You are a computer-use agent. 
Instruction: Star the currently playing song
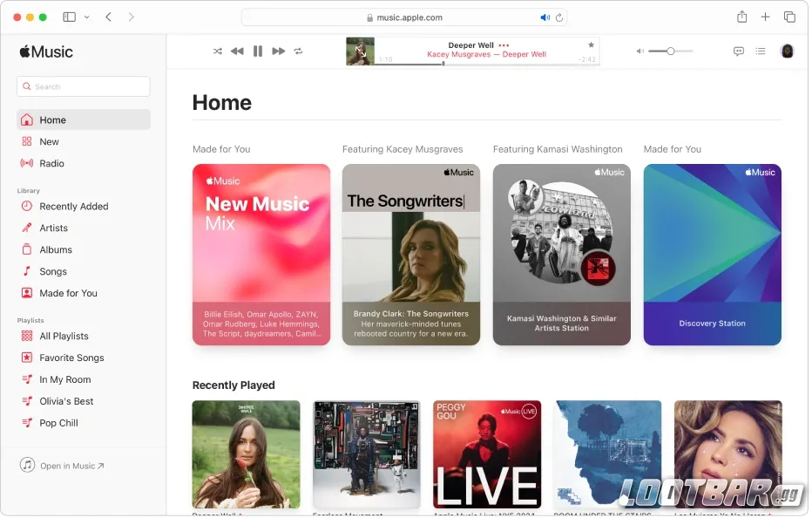coord(591,46)
